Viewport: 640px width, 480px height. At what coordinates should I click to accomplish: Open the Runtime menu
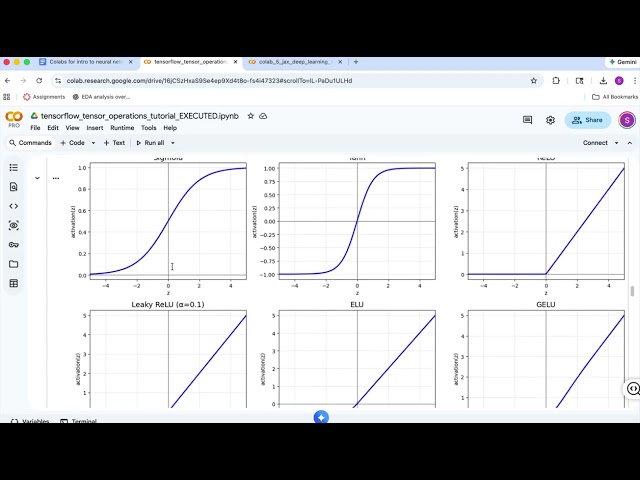[122, 128]
